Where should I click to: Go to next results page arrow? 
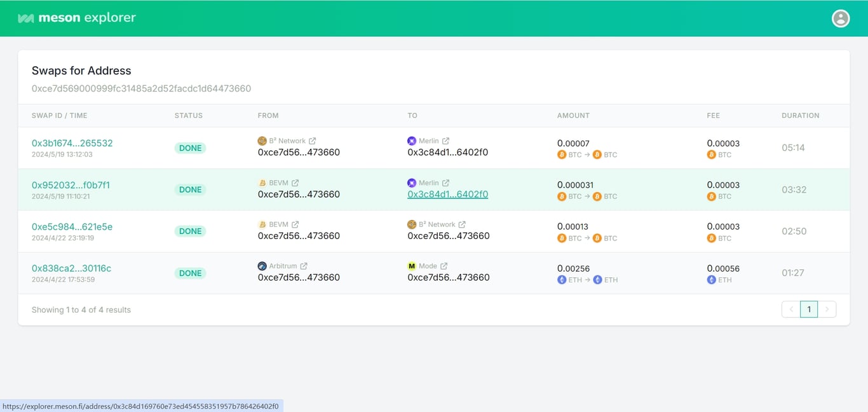coord(827,310)
